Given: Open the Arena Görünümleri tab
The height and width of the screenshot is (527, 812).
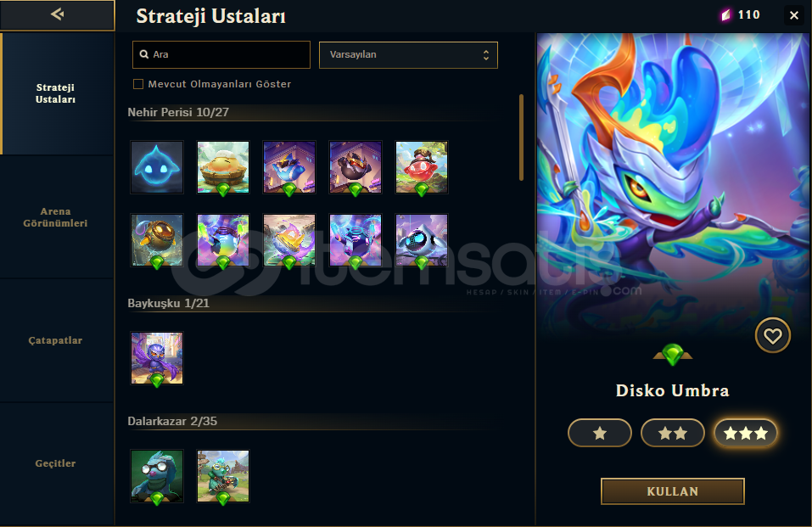Looking at the screenshot, I should coord(56,217).
